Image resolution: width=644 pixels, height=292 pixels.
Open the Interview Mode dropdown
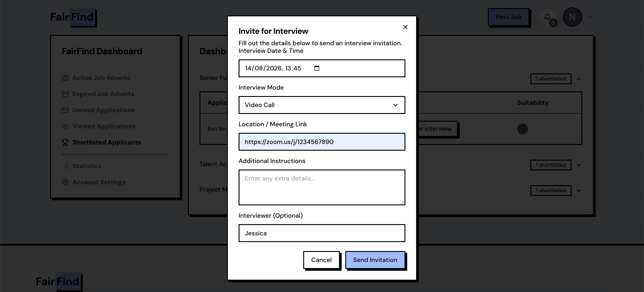(x=322, y=105)
